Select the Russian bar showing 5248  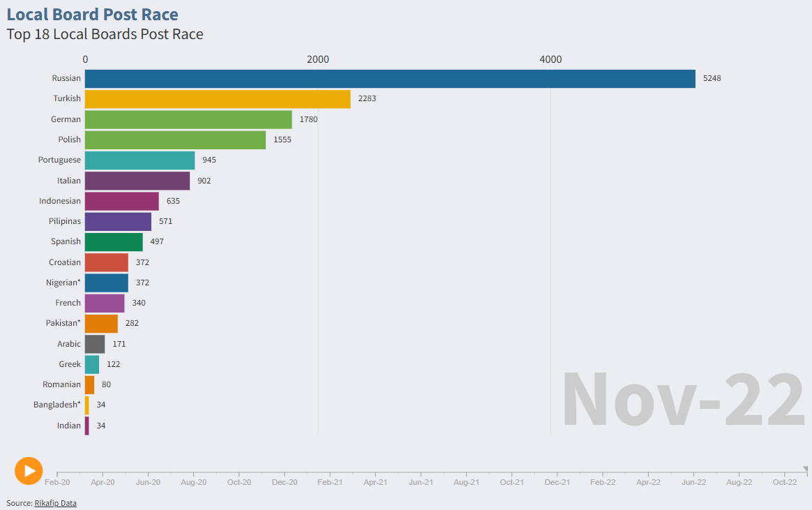(x=390, y=79)
